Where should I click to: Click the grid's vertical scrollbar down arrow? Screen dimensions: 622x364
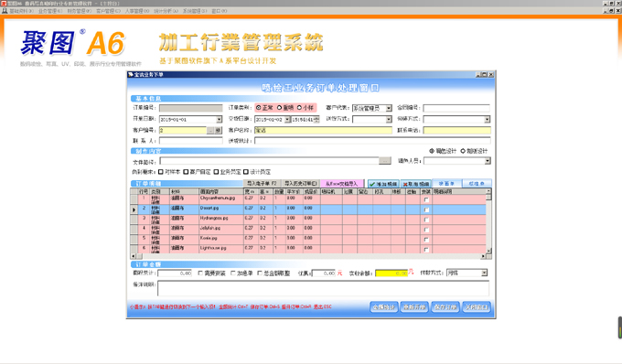tap(488, 251)
